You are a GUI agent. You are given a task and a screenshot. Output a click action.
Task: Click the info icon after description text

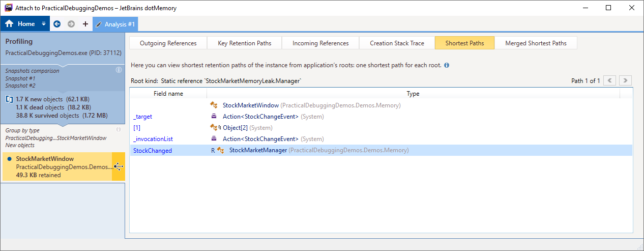[446, 66]
